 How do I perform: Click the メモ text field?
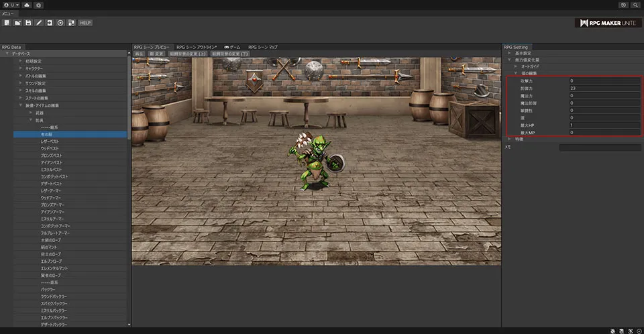pos(600,148)
